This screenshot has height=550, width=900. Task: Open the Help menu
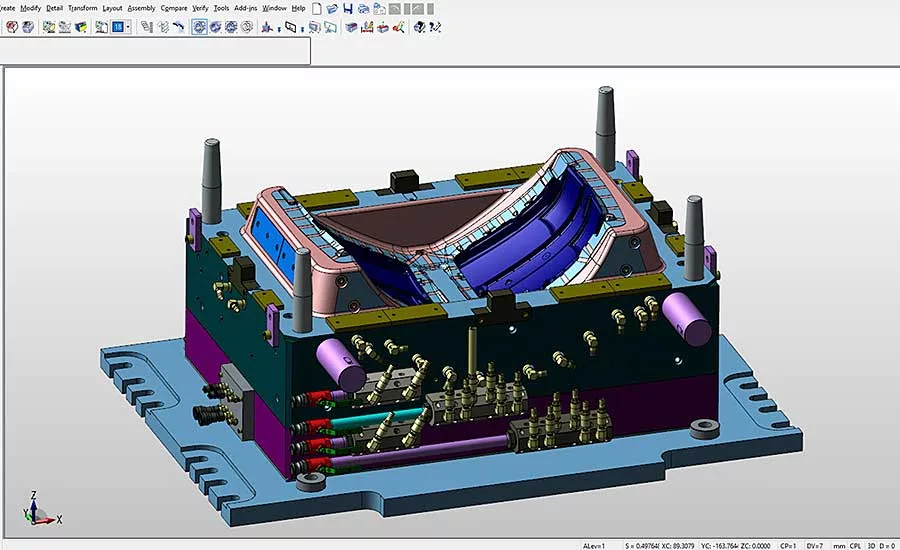point(298,8)
